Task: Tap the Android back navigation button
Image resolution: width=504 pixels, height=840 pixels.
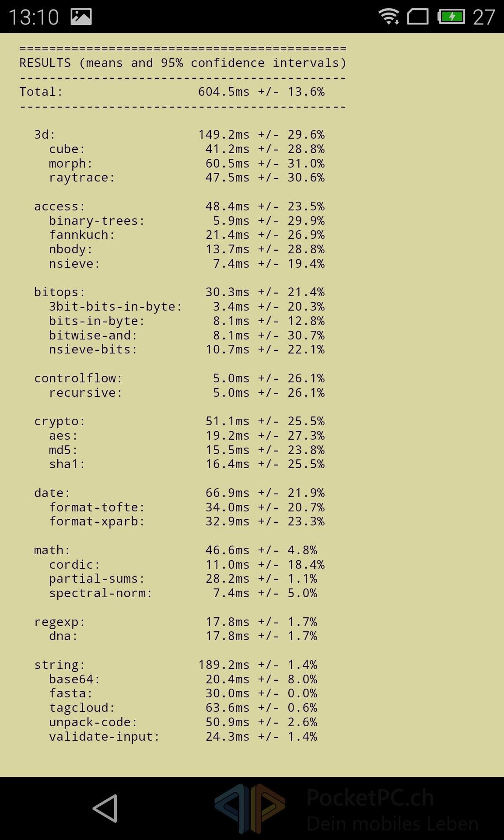Action: point(105,808)
